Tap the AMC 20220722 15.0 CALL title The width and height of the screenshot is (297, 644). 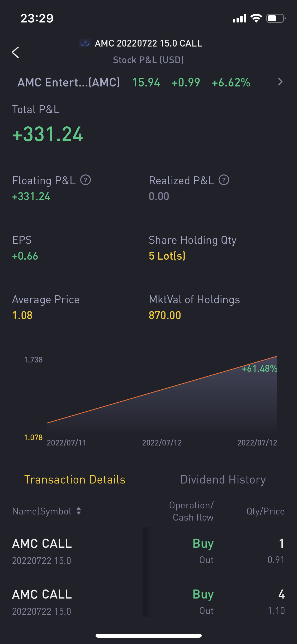click(x=149, y=43)
